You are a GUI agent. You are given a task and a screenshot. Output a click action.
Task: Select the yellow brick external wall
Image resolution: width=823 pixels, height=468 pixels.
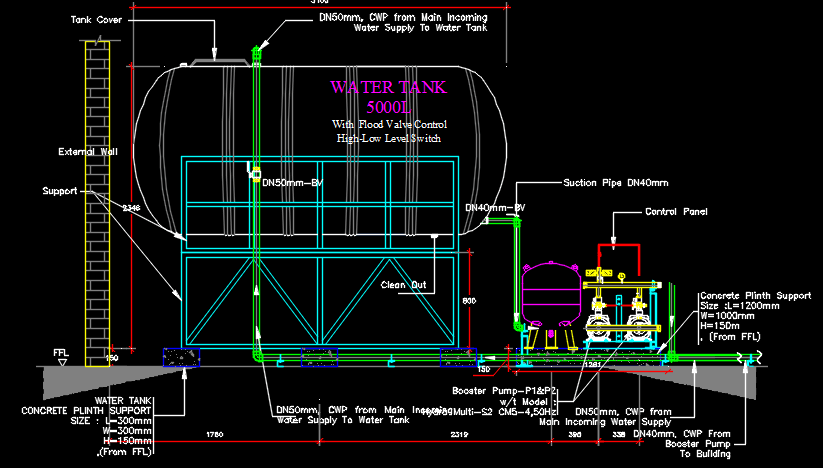98,204
